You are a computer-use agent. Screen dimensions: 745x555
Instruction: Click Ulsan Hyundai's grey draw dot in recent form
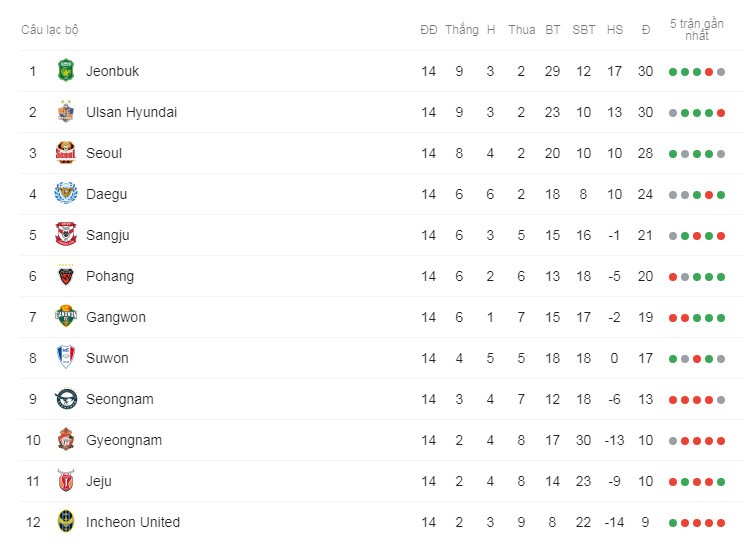tap(673, 113)
